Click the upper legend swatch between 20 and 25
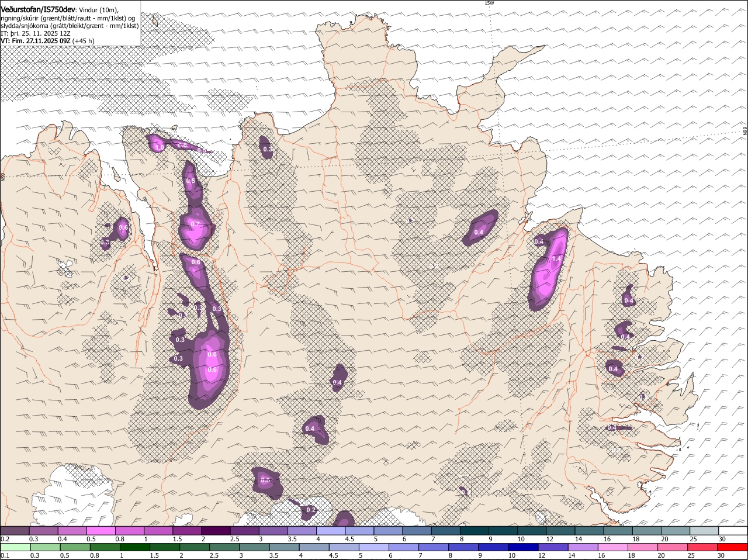The image size is (748, 560). point(676,531)
